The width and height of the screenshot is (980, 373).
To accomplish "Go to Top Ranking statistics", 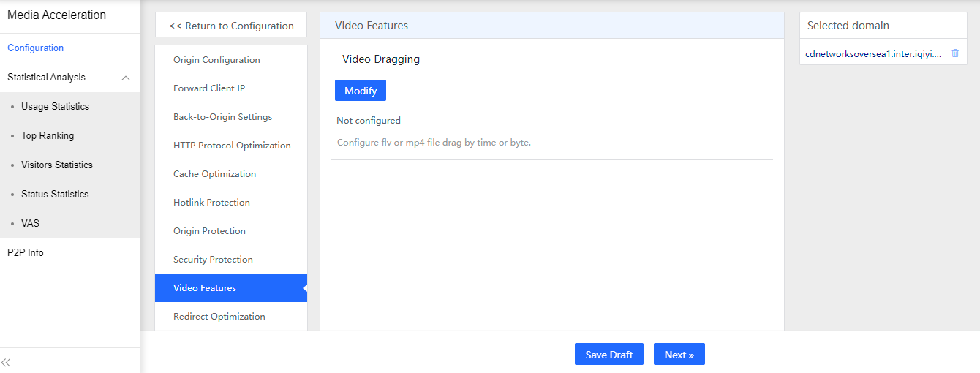I will [48, 136].
